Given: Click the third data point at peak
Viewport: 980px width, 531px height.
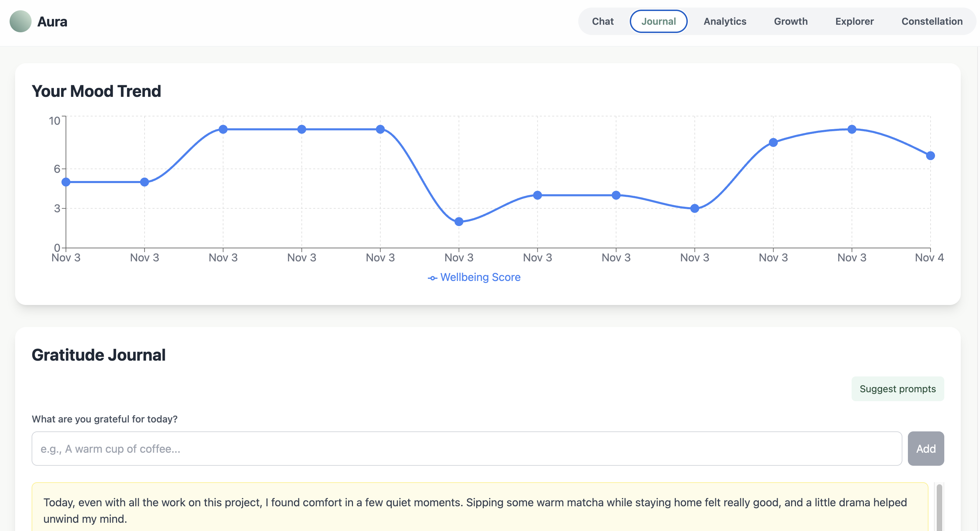Looking at the screenshot, I should [223, 129].
